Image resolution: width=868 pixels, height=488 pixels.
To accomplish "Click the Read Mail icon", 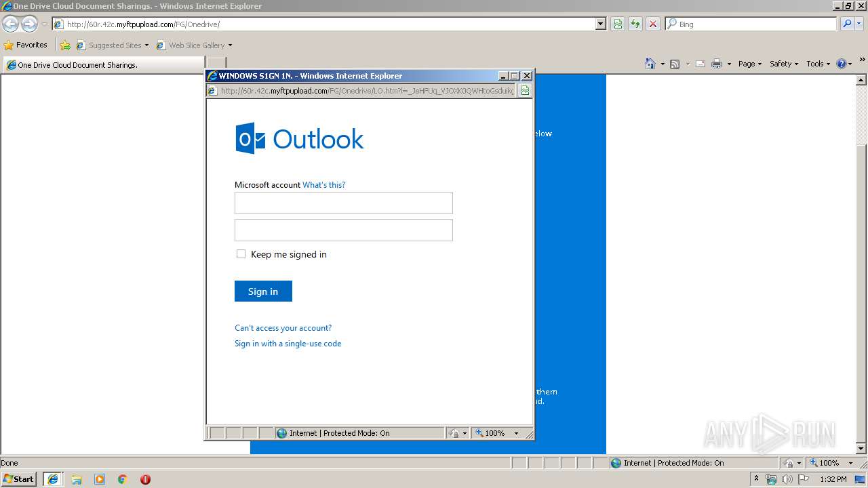I will tap(700, 64).
